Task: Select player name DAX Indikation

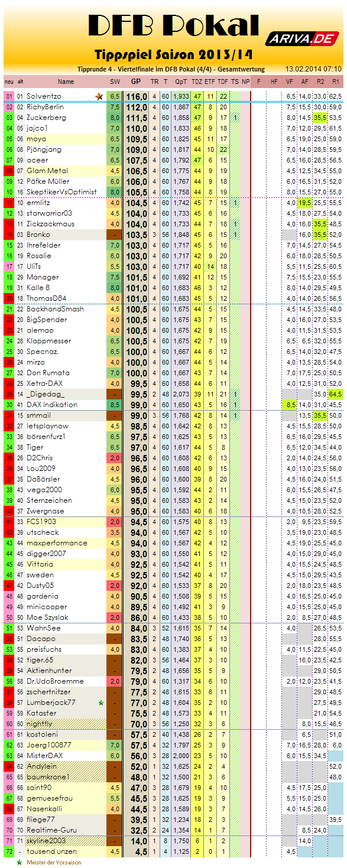Action: click(51, 405)
